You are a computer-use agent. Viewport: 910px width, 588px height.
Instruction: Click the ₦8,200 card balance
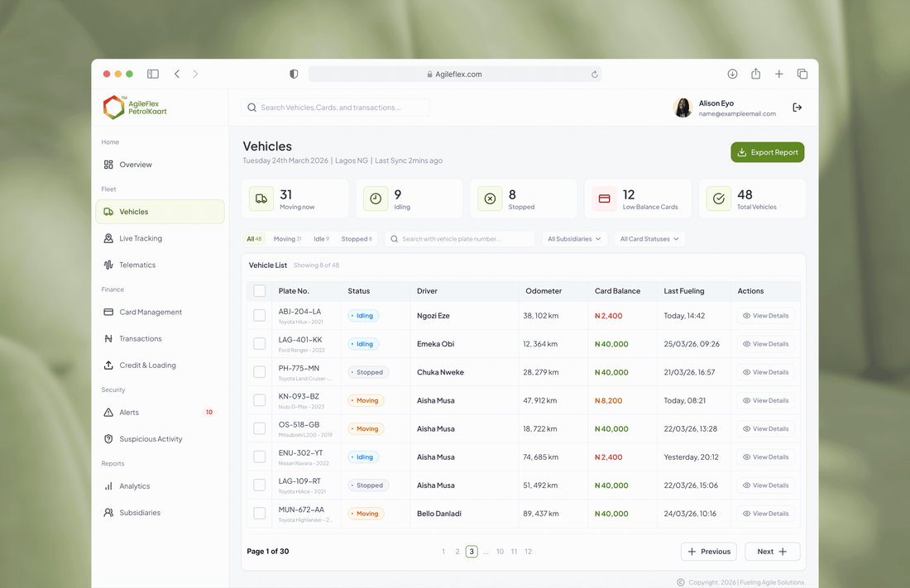point(608,400)
